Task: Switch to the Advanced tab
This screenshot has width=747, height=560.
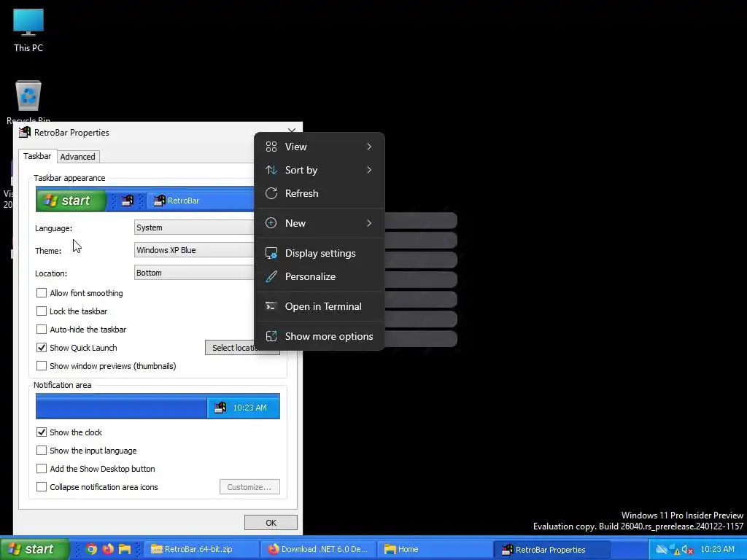Action: (77, 157)
